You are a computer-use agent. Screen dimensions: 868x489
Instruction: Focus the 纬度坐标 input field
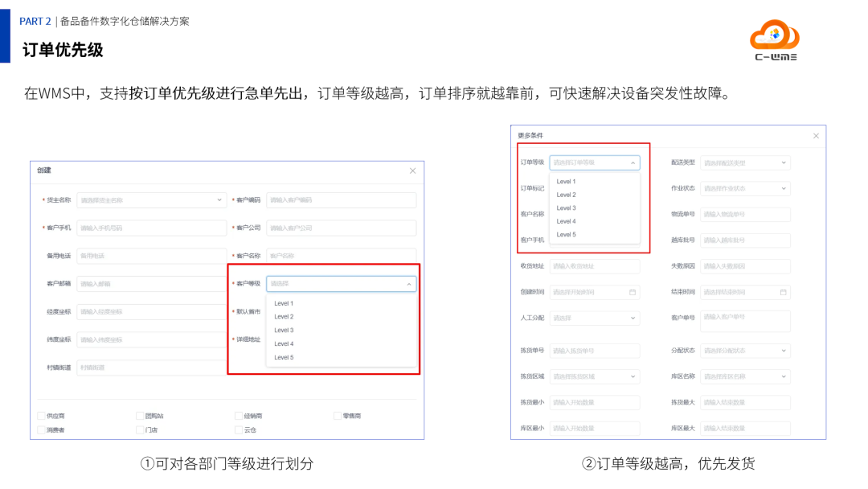point(152,339)
